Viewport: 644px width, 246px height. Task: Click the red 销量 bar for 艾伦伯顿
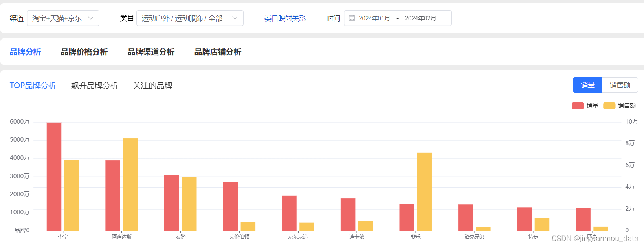point(230,206)
